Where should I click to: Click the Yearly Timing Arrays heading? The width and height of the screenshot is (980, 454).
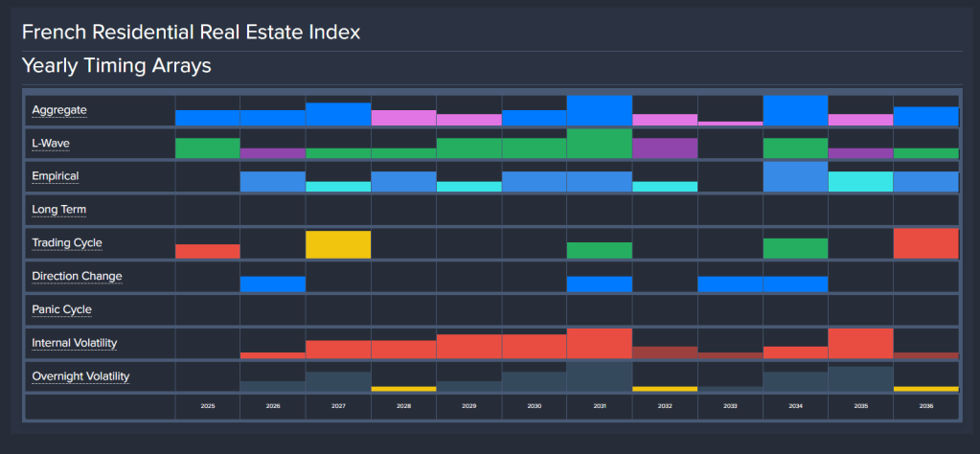pos(116,65)
